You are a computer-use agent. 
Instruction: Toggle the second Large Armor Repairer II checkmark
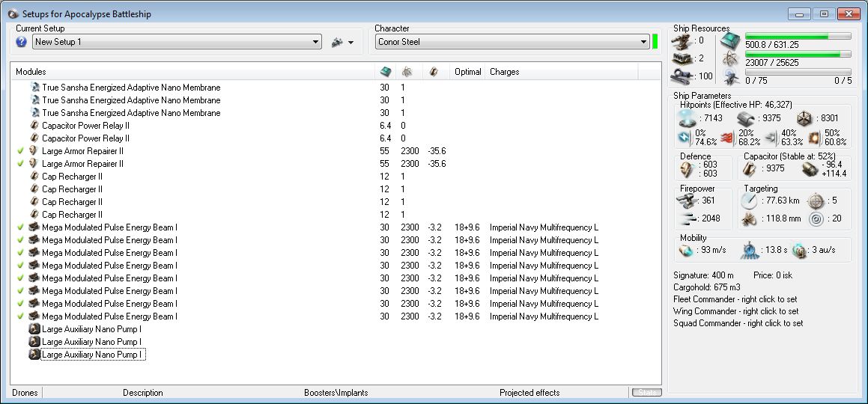pyautogui.click(x=20, y=164)
